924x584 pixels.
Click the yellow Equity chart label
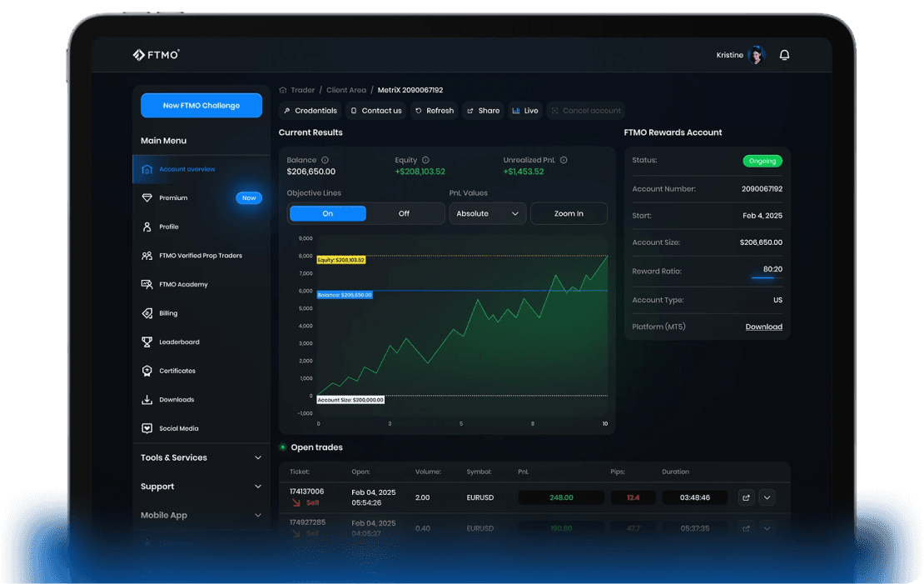341,260
